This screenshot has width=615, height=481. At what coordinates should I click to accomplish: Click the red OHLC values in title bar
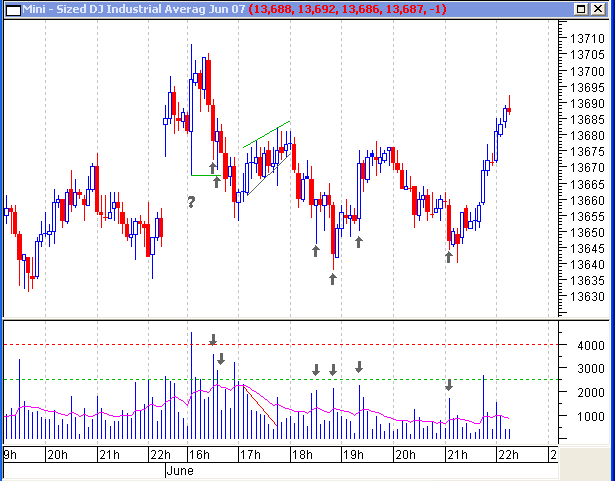point(348,9)
